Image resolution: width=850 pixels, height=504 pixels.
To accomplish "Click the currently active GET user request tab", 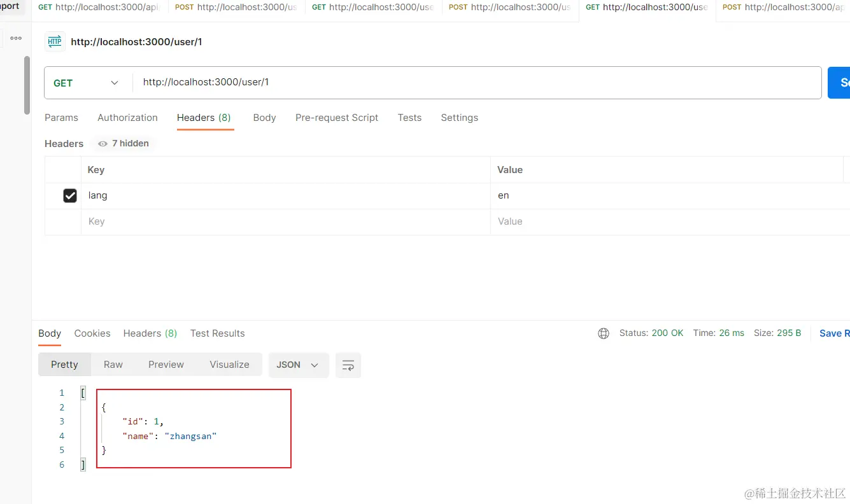I will (647, 8).
